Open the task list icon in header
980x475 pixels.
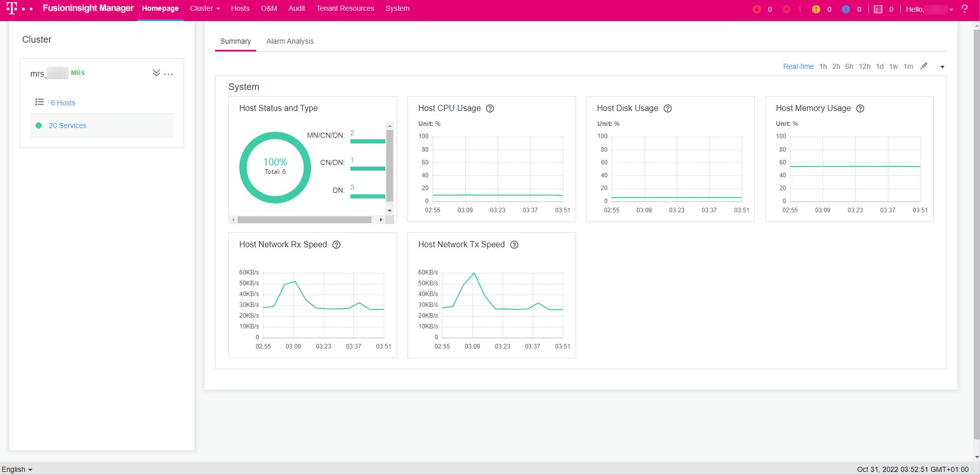878,9
